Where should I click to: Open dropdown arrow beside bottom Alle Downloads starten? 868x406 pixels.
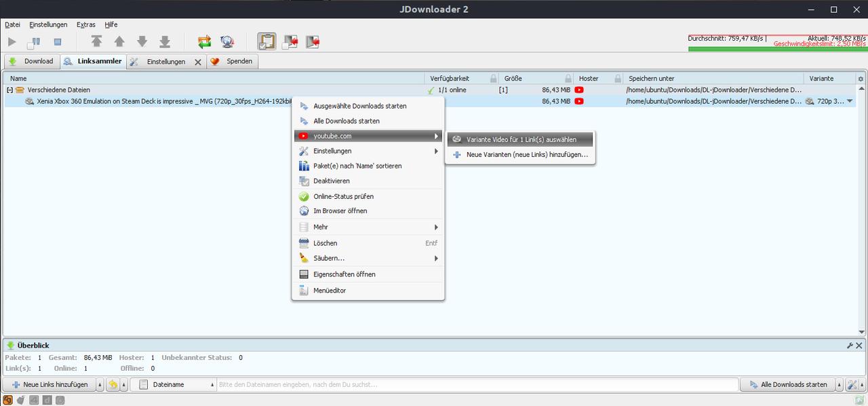tap(840, 384)
